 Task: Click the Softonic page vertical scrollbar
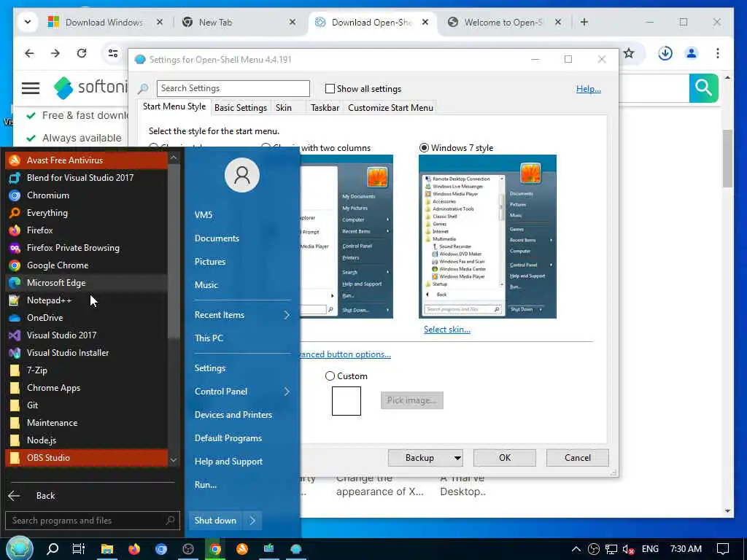727,158
